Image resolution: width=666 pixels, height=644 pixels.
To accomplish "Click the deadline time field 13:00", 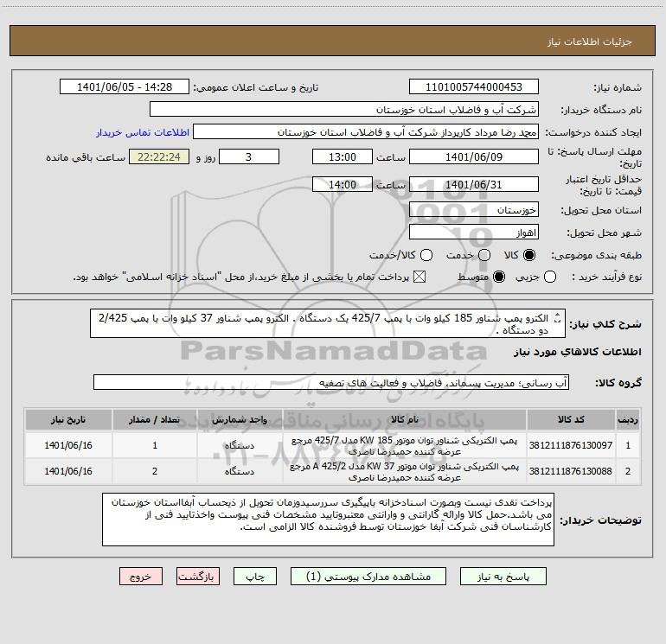I will pyautogui.click(x=343, y=156).
